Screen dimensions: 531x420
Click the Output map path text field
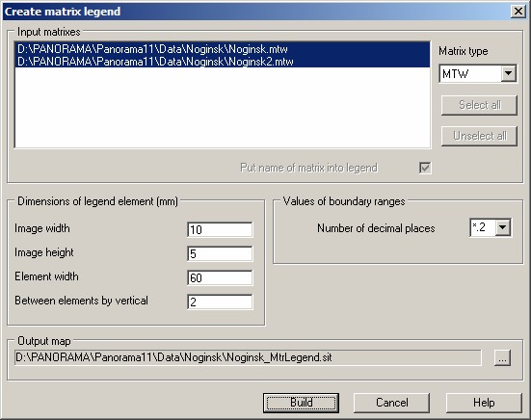(248, 357)
